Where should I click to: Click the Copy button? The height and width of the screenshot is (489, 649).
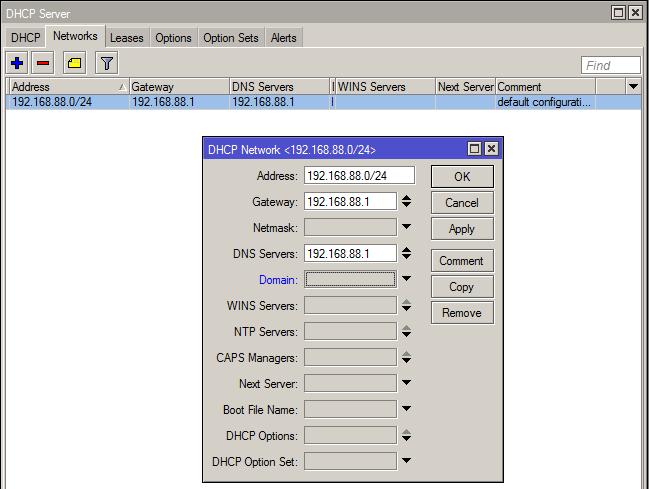[462, 287]
